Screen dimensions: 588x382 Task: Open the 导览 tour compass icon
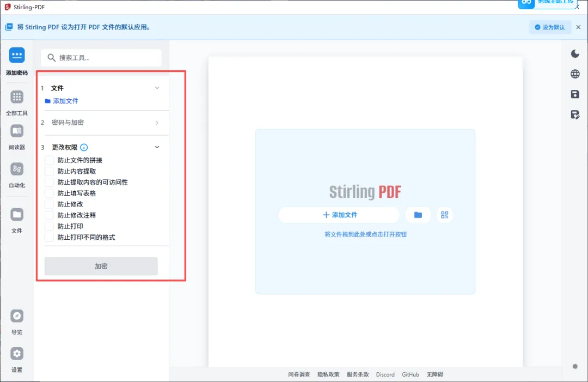coord(17,316)
